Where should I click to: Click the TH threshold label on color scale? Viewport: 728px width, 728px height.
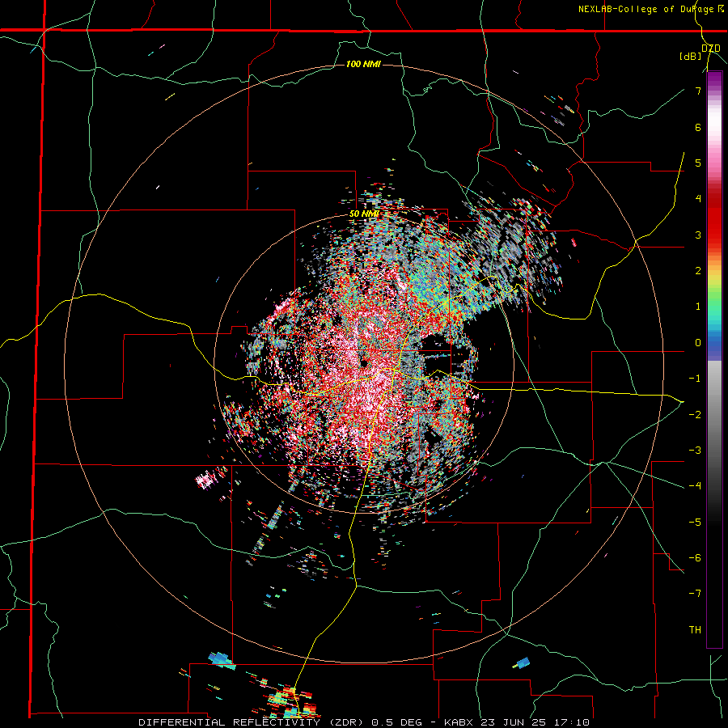click(695, 630)
